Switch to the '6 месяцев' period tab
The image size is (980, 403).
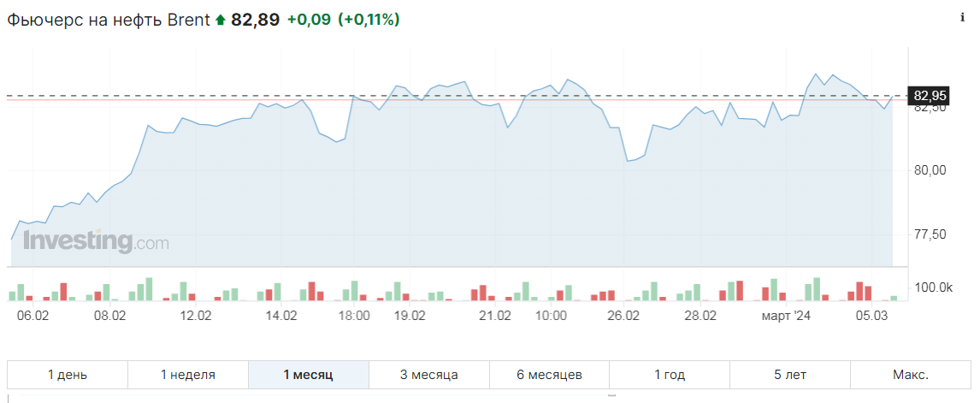coord(550,375)
